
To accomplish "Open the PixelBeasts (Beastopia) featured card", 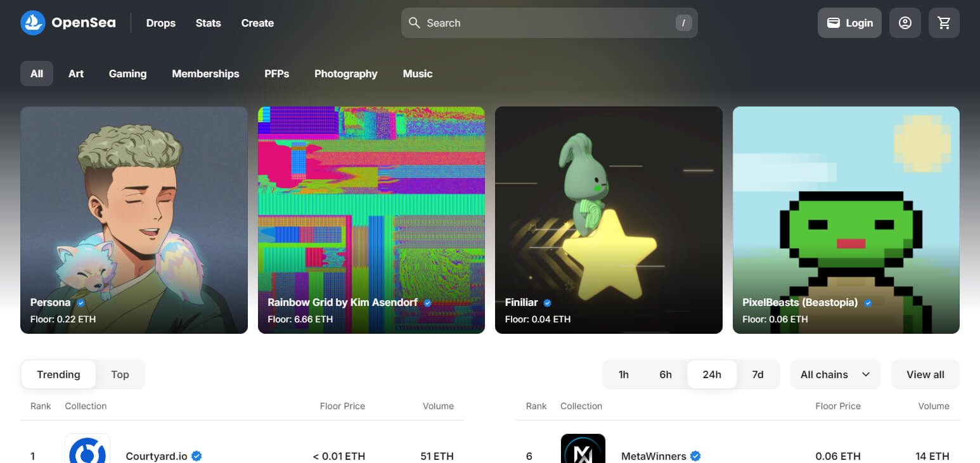I will click(x=846, y=220).
